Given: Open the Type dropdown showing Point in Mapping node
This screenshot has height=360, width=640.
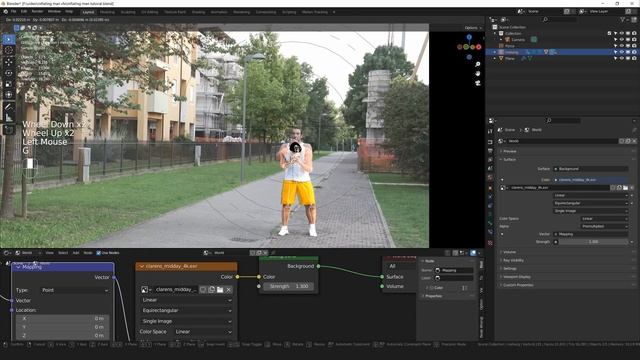Looking at the screenshot, I should click(x=75, y=290).
